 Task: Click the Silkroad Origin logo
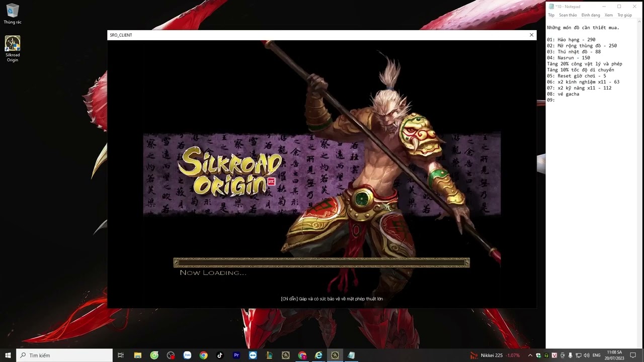[x=230, y=171]
